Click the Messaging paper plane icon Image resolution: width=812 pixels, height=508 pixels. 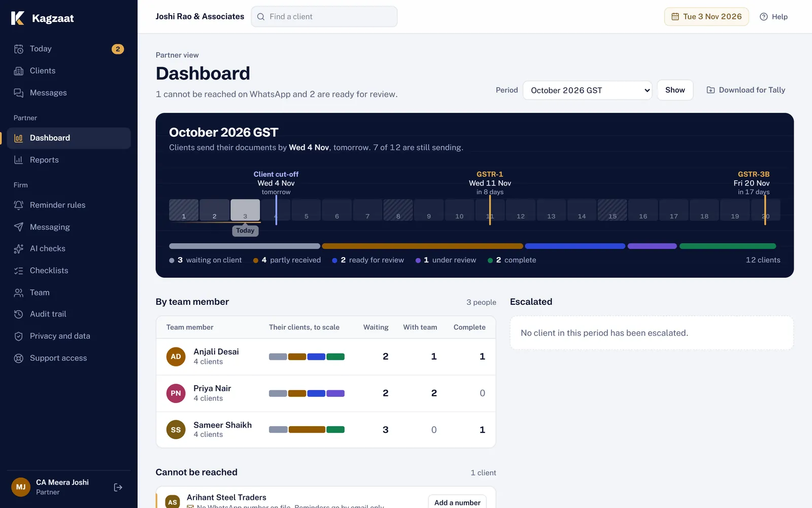(x=19, y=227)
